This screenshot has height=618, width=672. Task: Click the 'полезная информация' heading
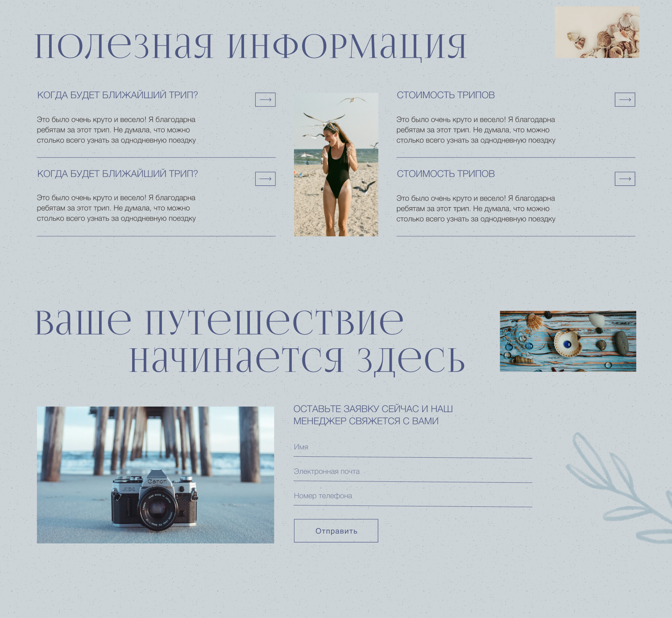[x=251, y=46]
